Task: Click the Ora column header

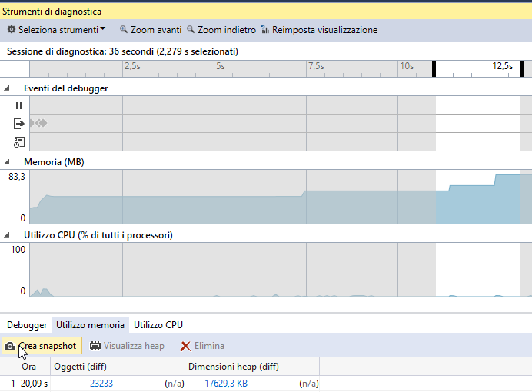Action: pyautogui.click(x=34, y=367)
